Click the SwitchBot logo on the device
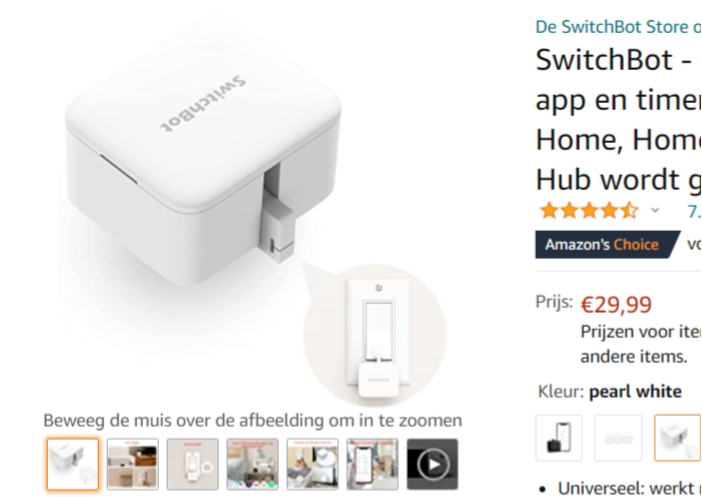 [203, 104]
